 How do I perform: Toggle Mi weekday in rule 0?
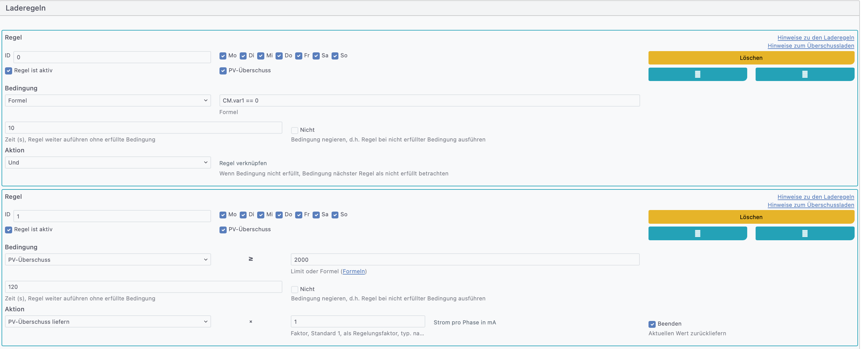[x=261, y=56]
